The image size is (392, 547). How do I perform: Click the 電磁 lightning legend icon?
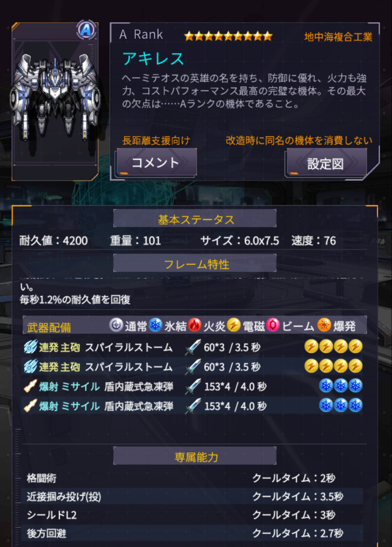pos(234,325)
